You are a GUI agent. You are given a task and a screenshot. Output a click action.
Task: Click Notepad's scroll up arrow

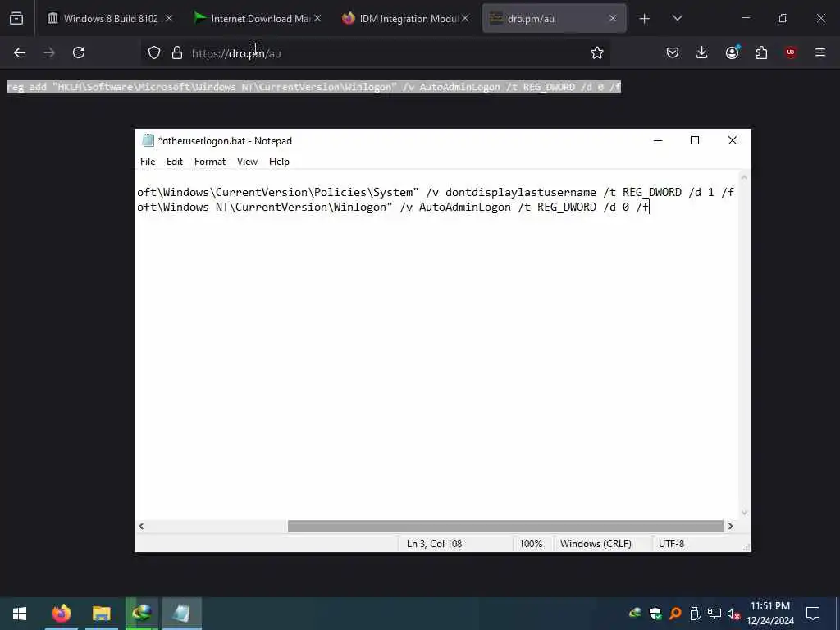coord(744,177)
